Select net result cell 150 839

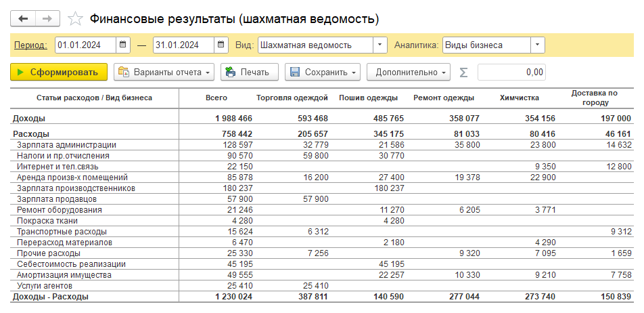pos(616,297)
